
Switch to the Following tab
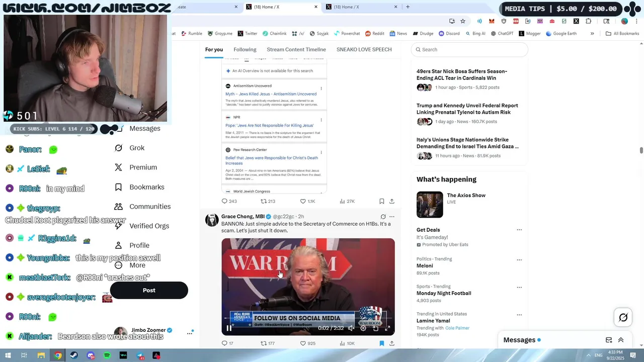pyautogui.click(x=245, y=49)
